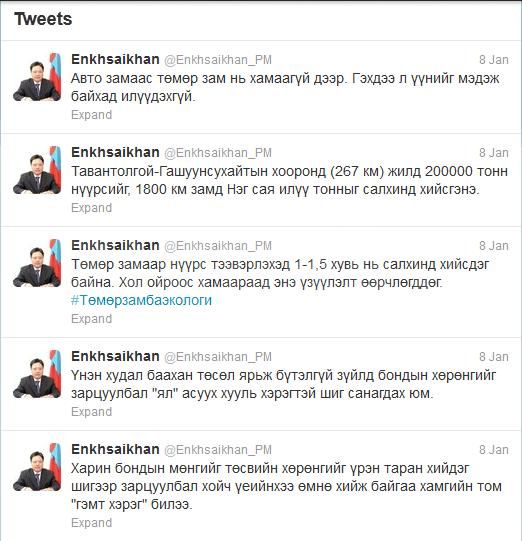Viewport: 522px width, 541px height.
Task: Click 8 Jan timestamp on third tweet
Action: (494, 246)
